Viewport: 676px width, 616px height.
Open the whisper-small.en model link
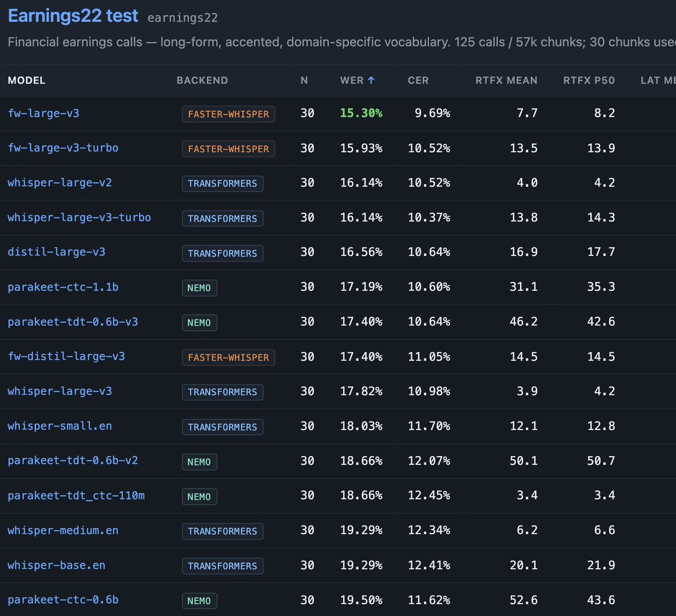pyautogui.click(x=60, y=426)
